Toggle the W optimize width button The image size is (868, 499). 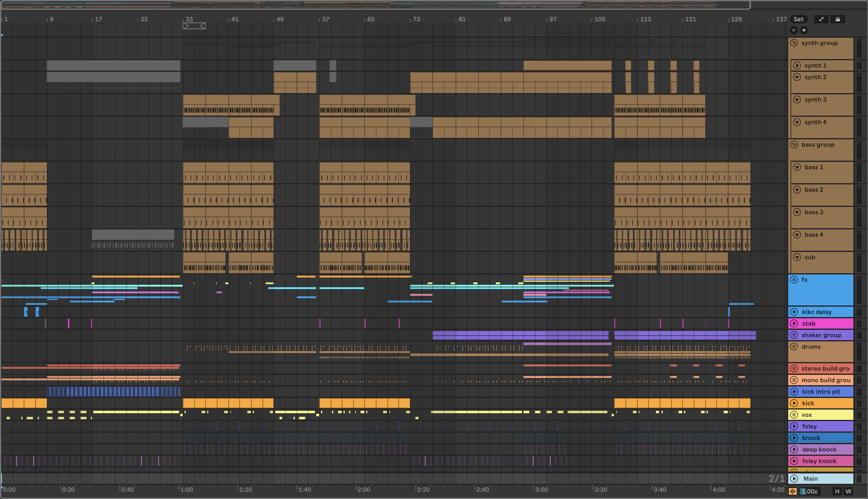848,491
